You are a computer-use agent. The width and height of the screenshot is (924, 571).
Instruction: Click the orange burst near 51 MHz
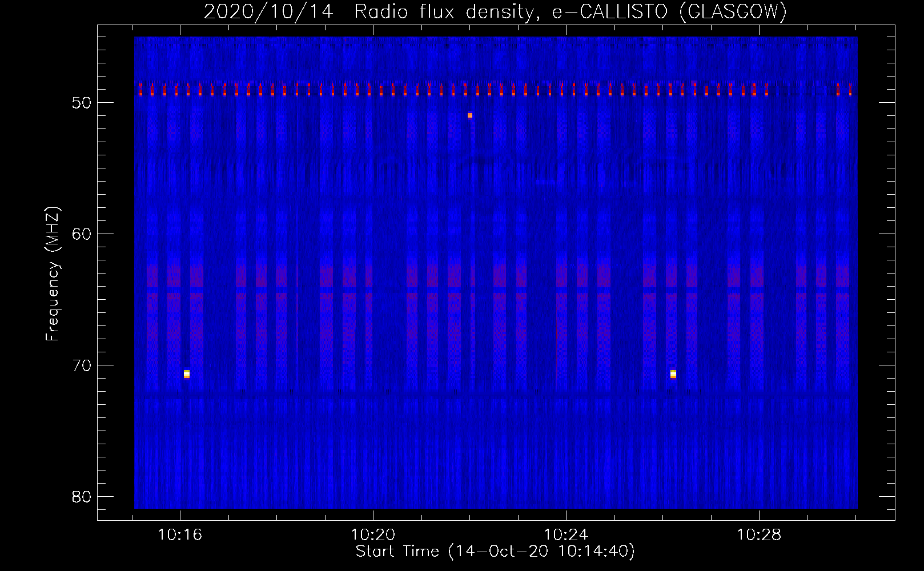coord(470,115)
